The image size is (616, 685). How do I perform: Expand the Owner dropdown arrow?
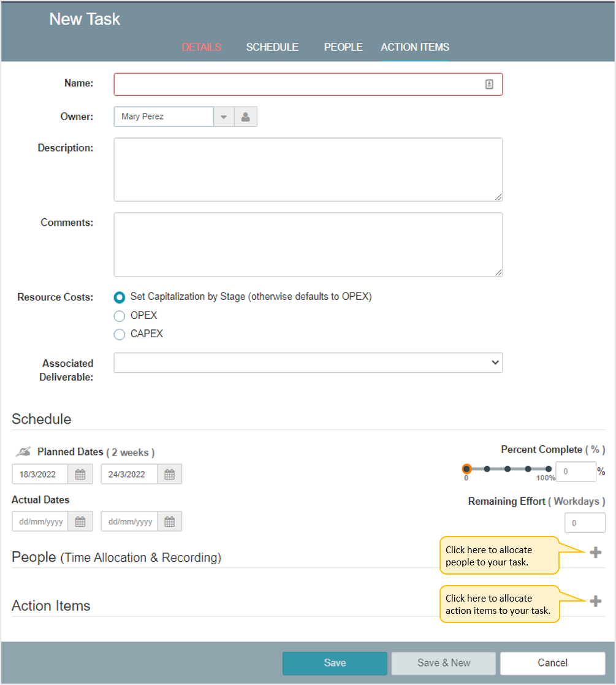(x=224, y=117)
